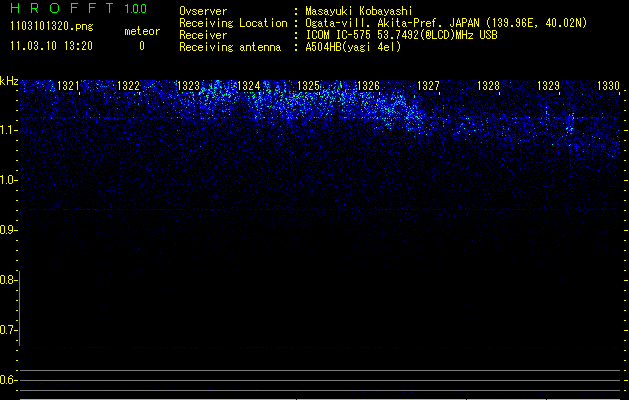Select the A504HB(yagi 4el) antenna text

(x=353, y=47)
